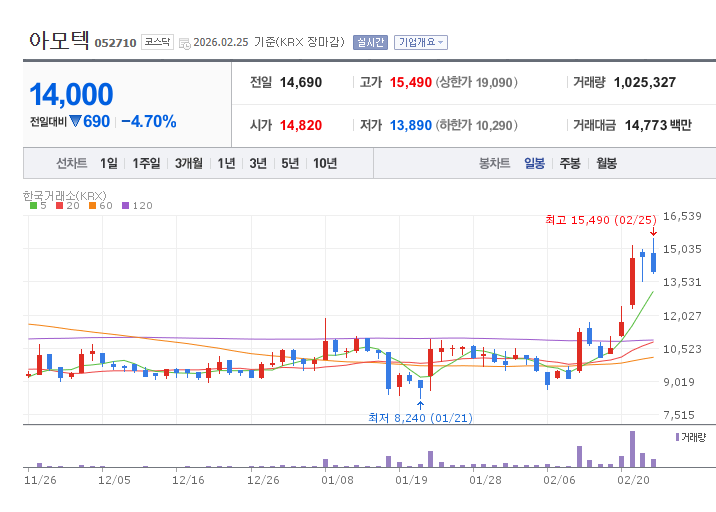Click the purple 120-day average swatch
Screen dimensions: 716x512
coord(126,206)
